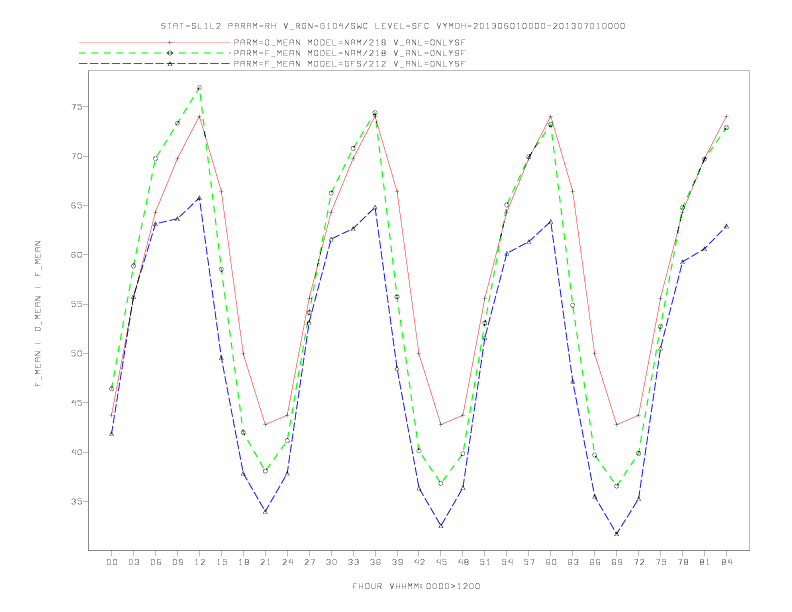Click y-axis tick label 45
The image size is (792, 612).
[77, 403]
